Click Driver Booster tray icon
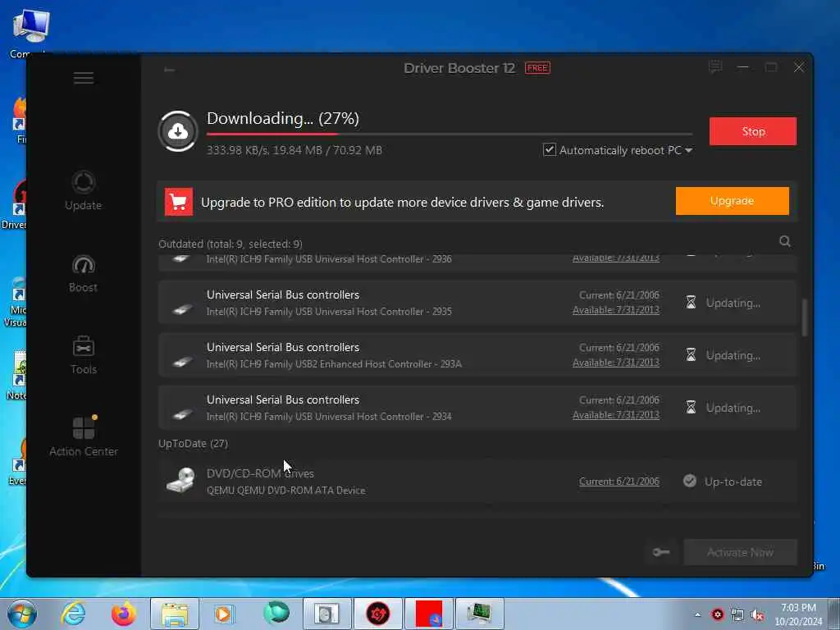This screenshot has height=630, width=840. point(718,615)
